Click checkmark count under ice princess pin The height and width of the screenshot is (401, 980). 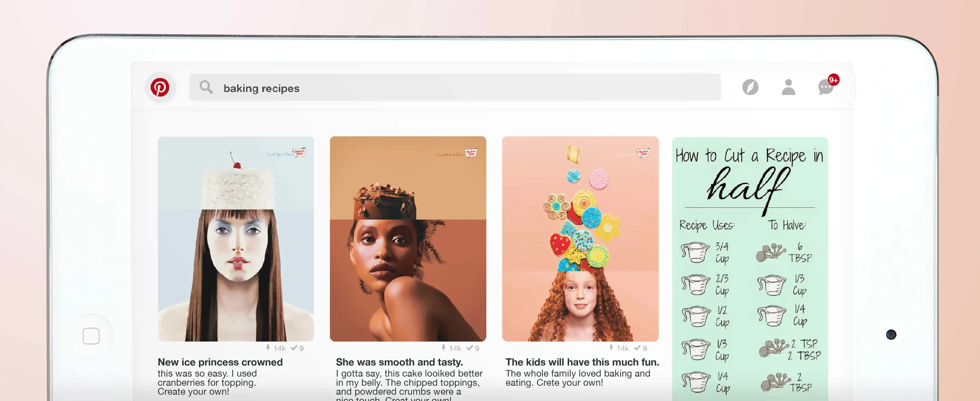297,348
